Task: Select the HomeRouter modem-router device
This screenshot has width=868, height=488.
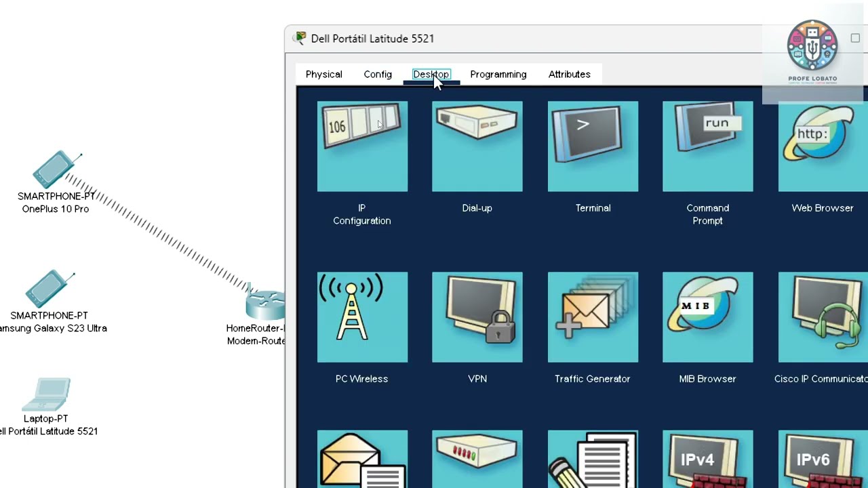Action: pyautogui.click(x=265, y=302)
